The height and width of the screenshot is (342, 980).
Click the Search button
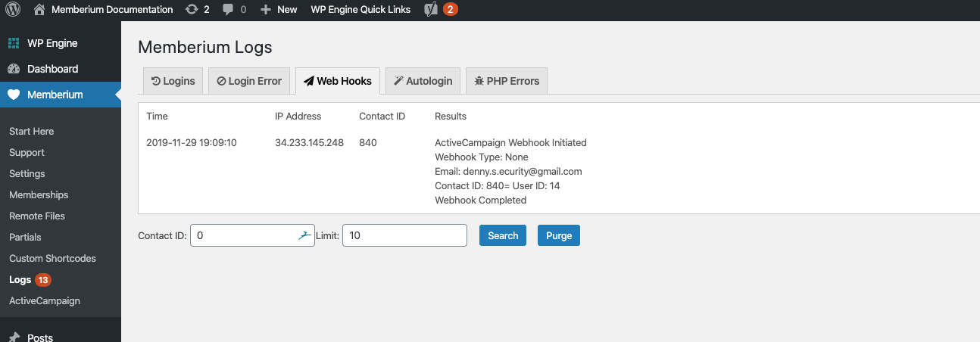pyautogui.click(x=503, y=235)
